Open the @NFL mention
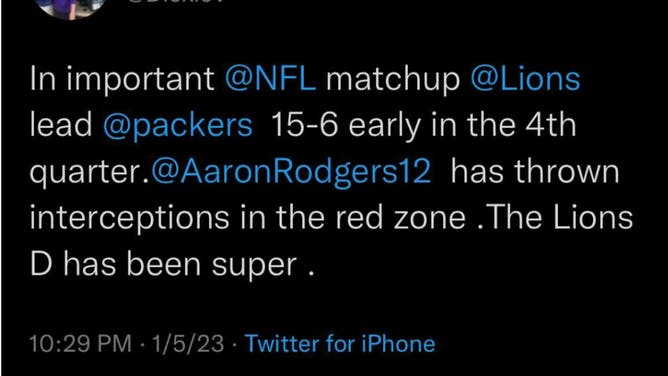The height and width of the screenshot is (376, 668). (270, 79)
